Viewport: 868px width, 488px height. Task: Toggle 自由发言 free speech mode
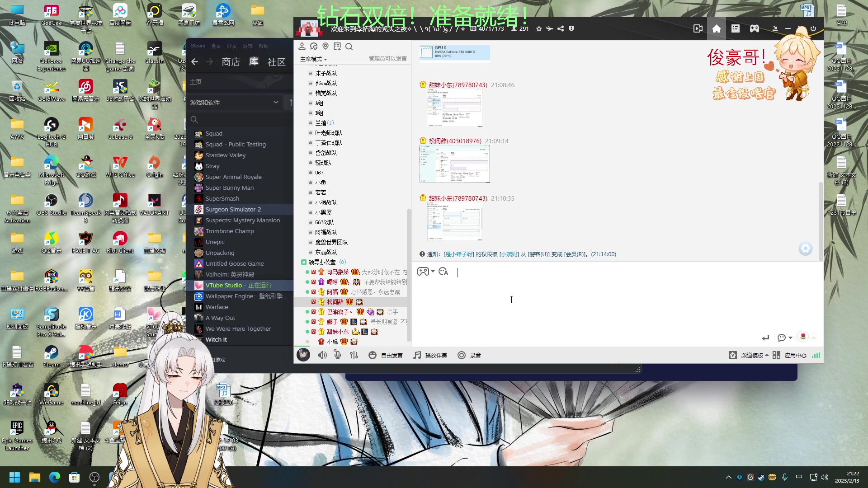pos(386,356)
